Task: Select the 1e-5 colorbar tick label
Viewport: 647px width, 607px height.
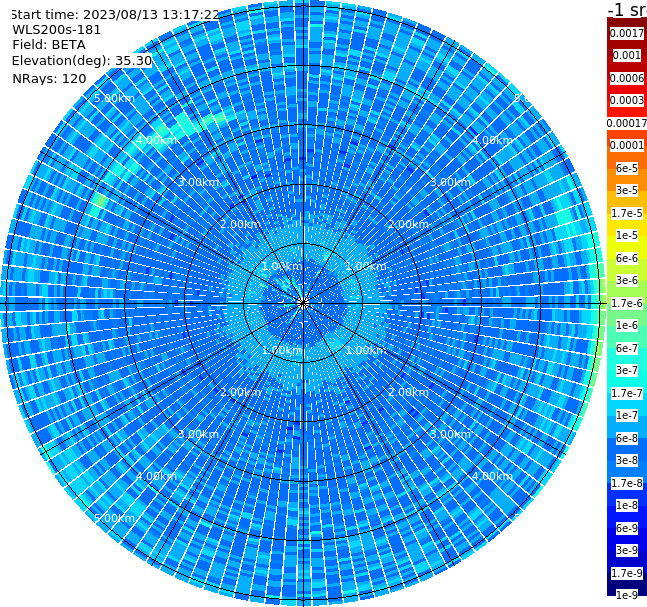Action: tap(627, 235)
